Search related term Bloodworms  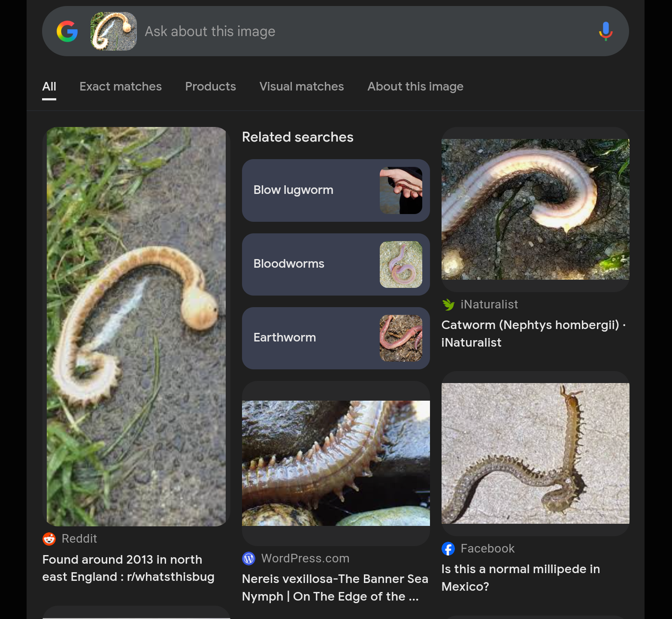click(336, 264)
